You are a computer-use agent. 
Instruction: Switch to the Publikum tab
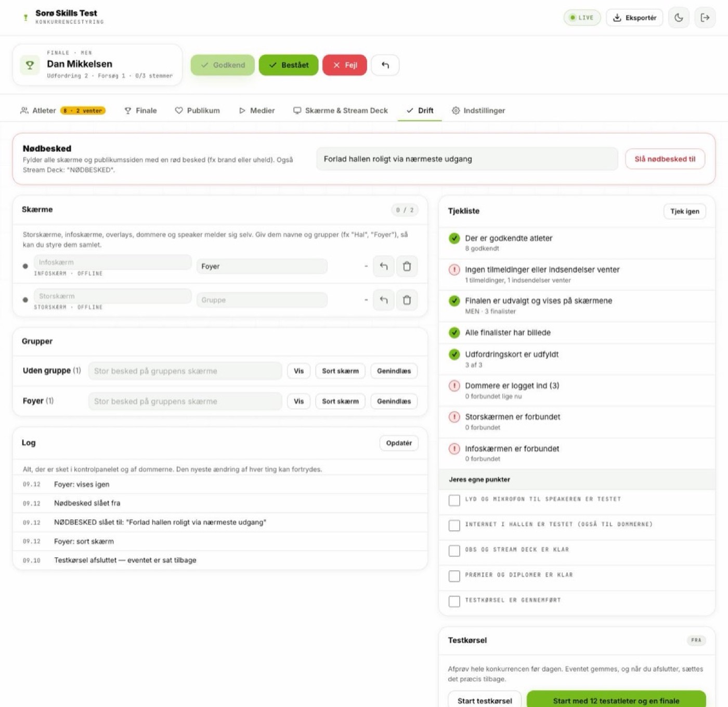click(197, 111)
